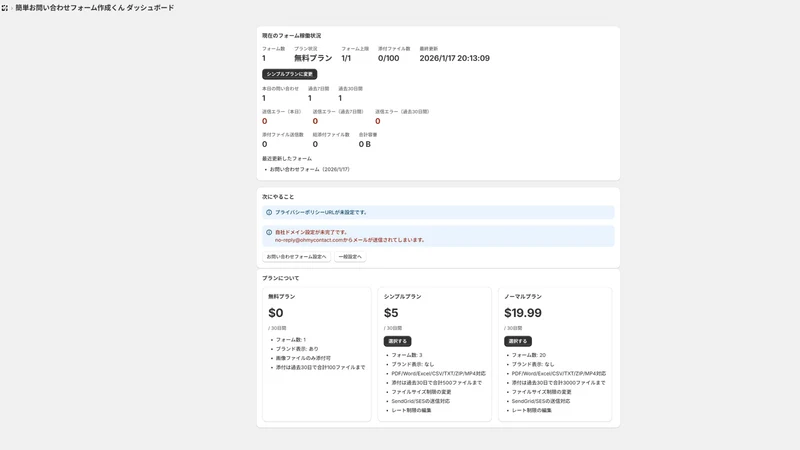
Task: Click the 過去7日間 inquiries label
Action: pos(318,89)
